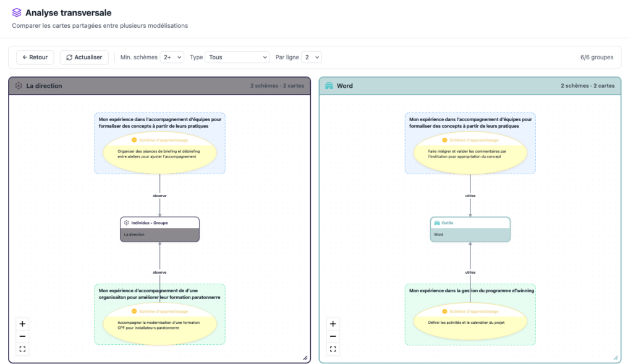Go back with the Retour button
The height and width of the screenshot is (364, 633).
coord(35,57)
